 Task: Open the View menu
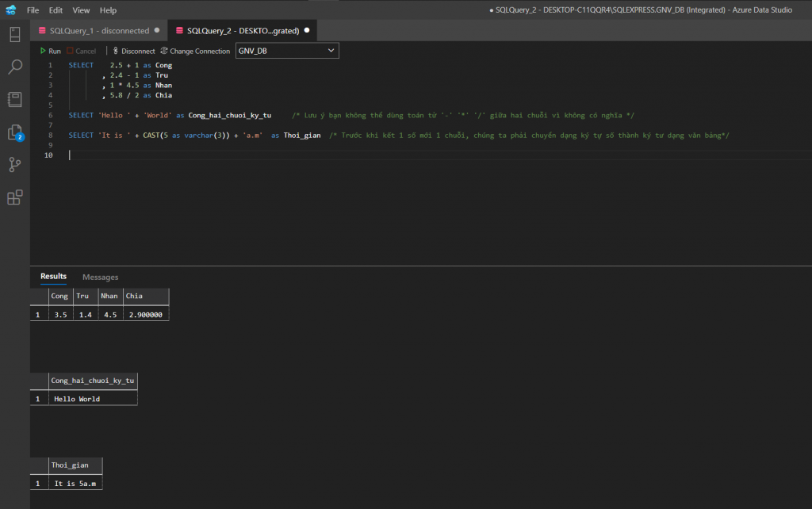[81, 10]
